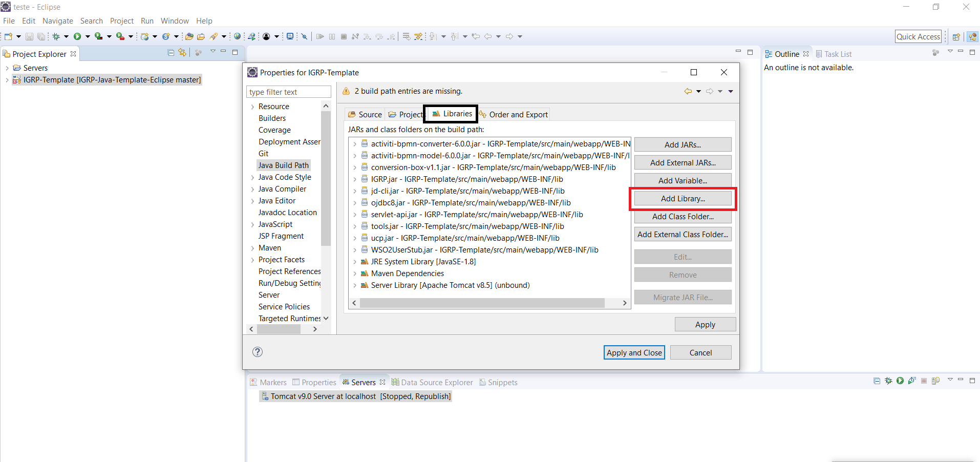Click the Add External JARs... button
The image size is (980, 462).
point(683,163)
